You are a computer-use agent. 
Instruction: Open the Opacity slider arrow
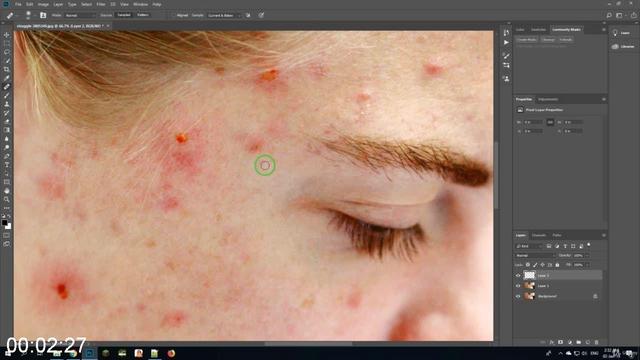point(587,256)
